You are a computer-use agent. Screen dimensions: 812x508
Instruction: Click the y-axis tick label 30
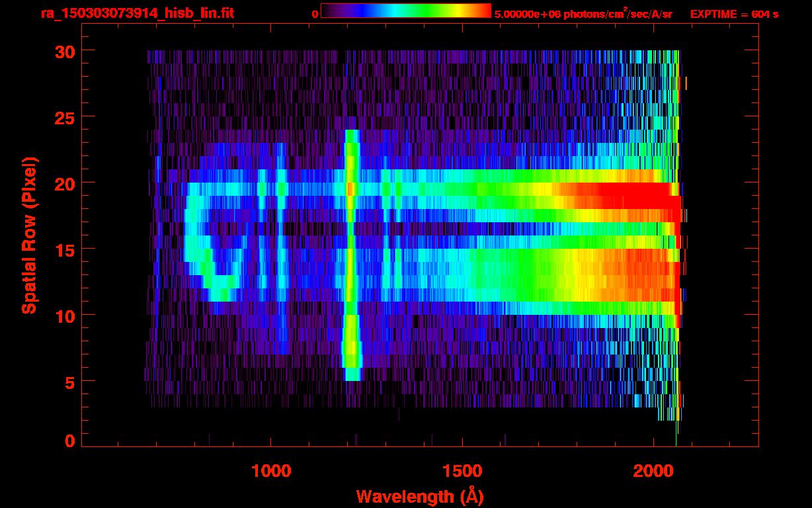tap(64, 51)
